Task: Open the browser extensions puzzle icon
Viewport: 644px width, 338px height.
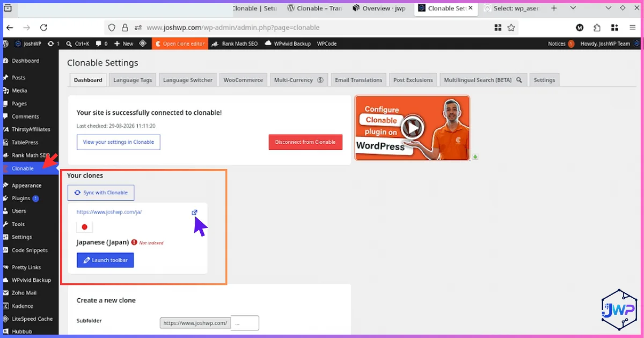Action: tap(597, 28)
